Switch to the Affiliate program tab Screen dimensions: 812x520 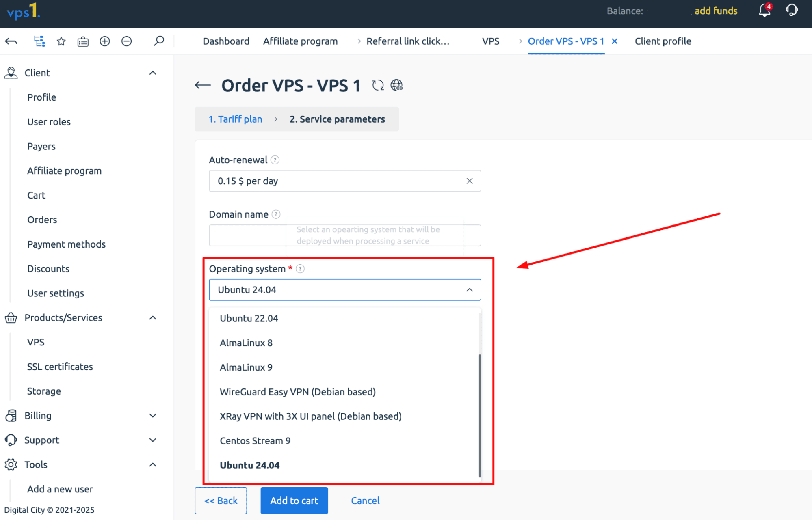[x=300, y=41]
